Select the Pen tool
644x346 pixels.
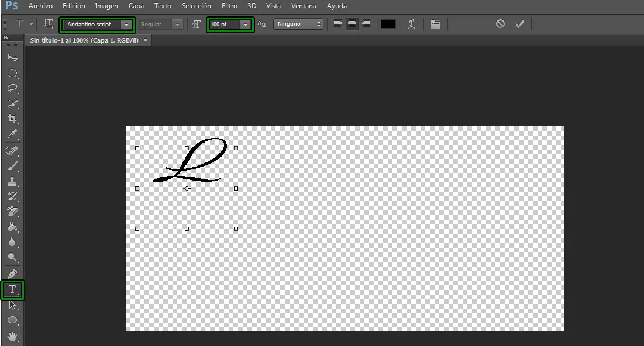pyautogui.click(x=12, y=274)
